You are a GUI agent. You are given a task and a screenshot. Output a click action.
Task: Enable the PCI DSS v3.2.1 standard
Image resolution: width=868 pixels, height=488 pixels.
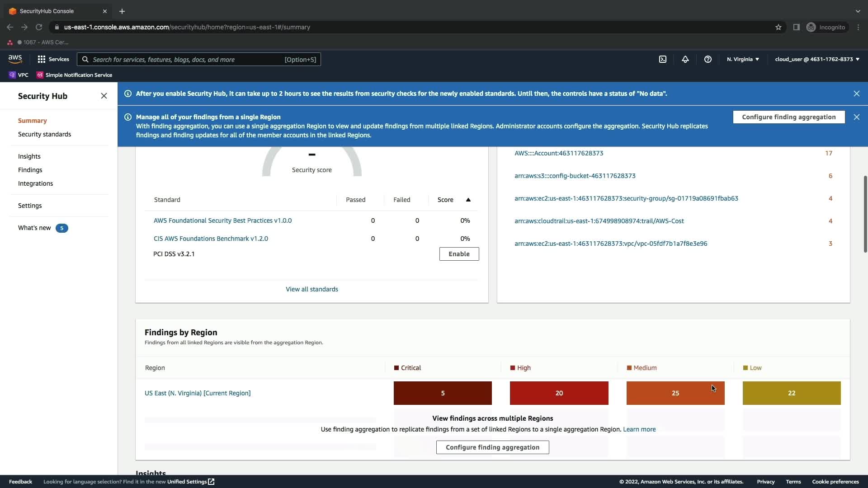click(459, 254)
